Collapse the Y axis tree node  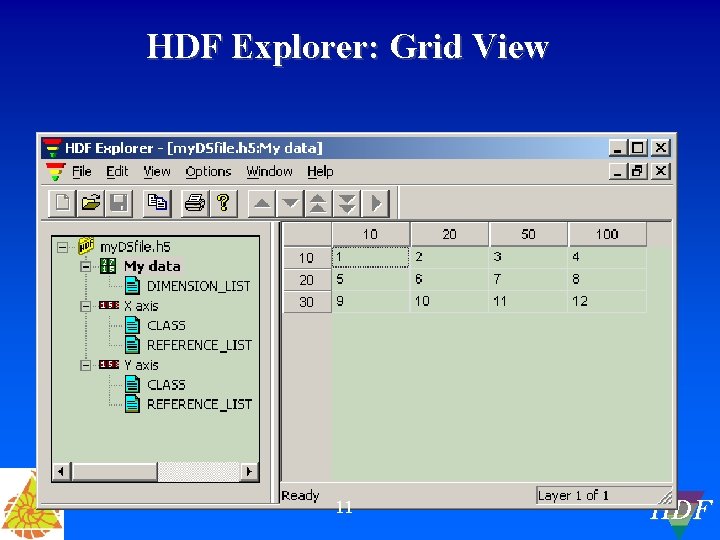tap(85, 366)
